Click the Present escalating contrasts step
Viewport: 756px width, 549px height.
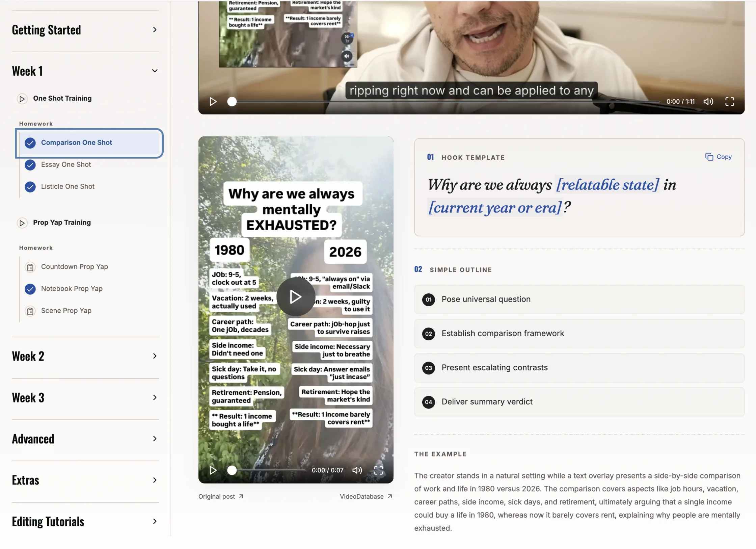point(579,368)
